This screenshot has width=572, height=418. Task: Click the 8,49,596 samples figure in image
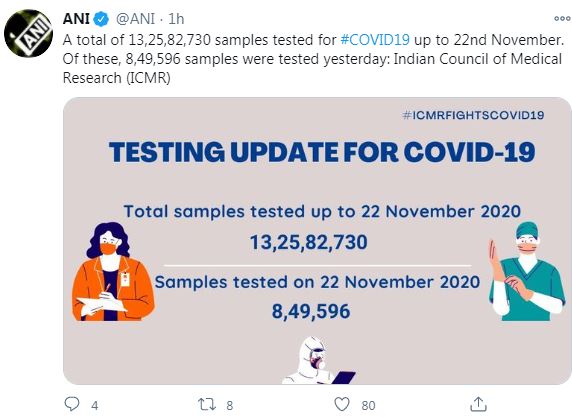click(311, 311)
